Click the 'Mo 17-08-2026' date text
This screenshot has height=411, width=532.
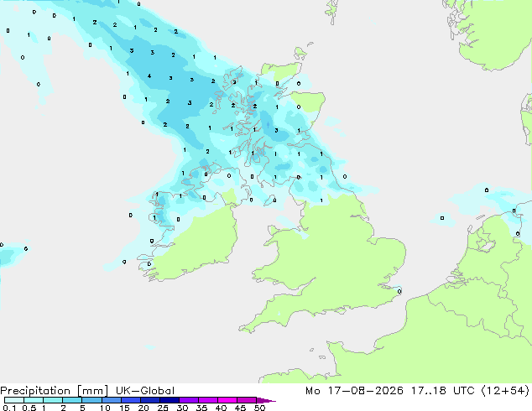(354, 391)
